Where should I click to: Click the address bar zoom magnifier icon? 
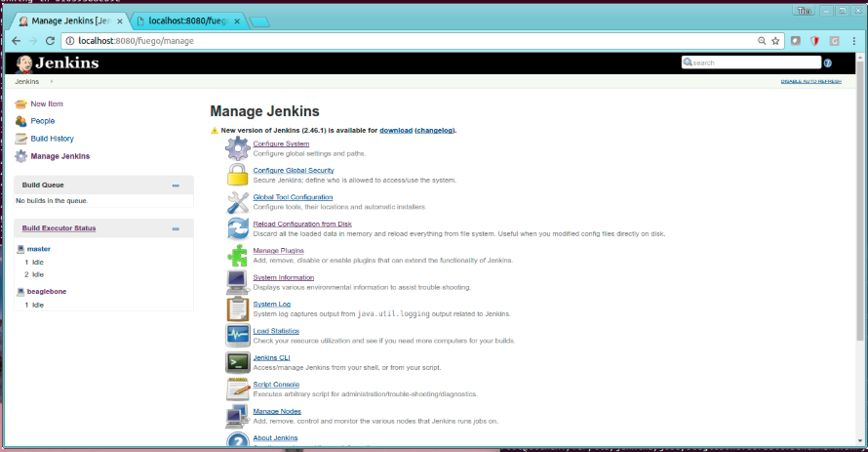click(762, 40)
